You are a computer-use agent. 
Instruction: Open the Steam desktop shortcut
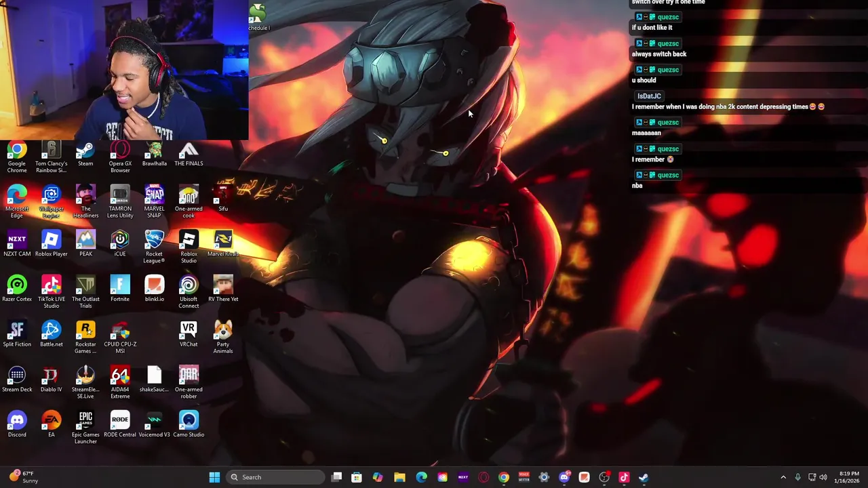point(85,153)
